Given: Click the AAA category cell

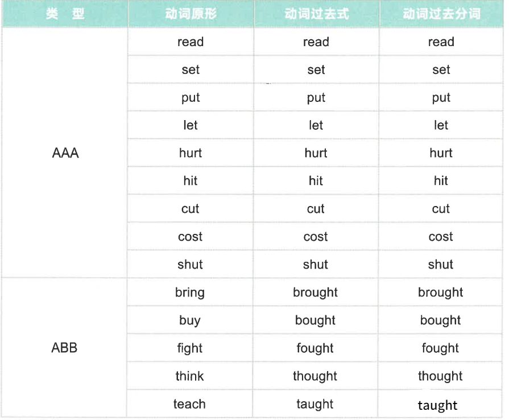Looking at the screenshot, I should pos(65,153).
